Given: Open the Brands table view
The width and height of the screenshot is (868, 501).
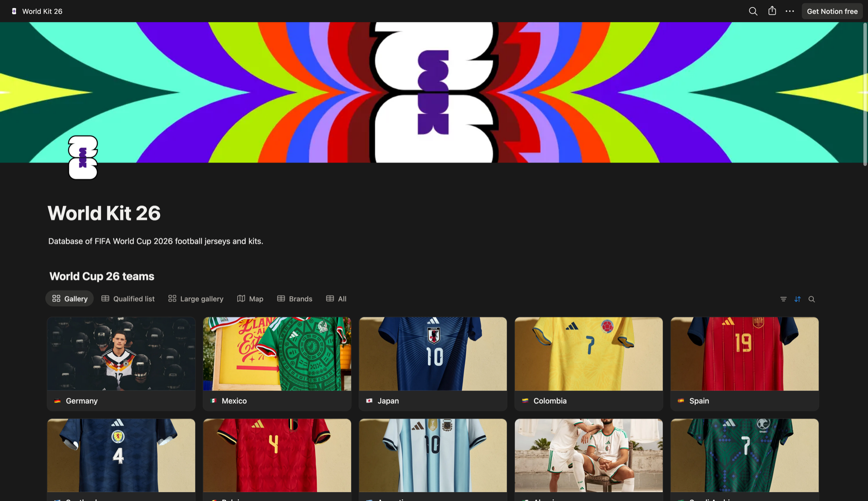Looking at the screenshot, I should click(x=295, y=299).
